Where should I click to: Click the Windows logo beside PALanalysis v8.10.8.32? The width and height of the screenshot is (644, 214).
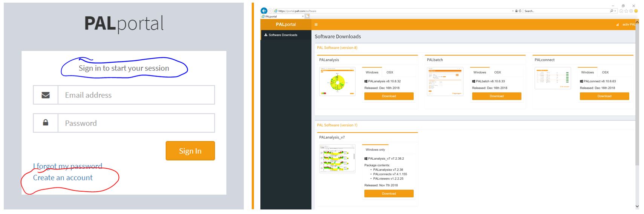pyautogui.click(x=366, y=81)
